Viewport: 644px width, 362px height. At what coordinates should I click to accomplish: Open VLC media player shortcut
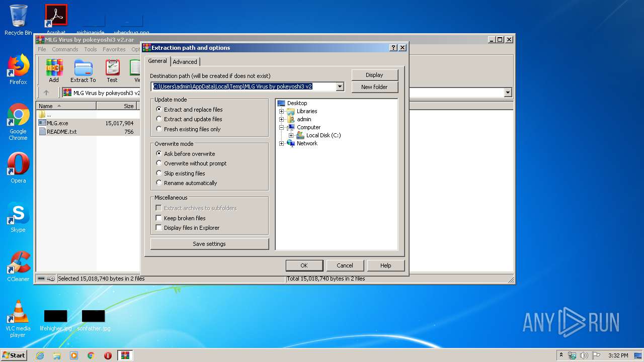point(18,319)
